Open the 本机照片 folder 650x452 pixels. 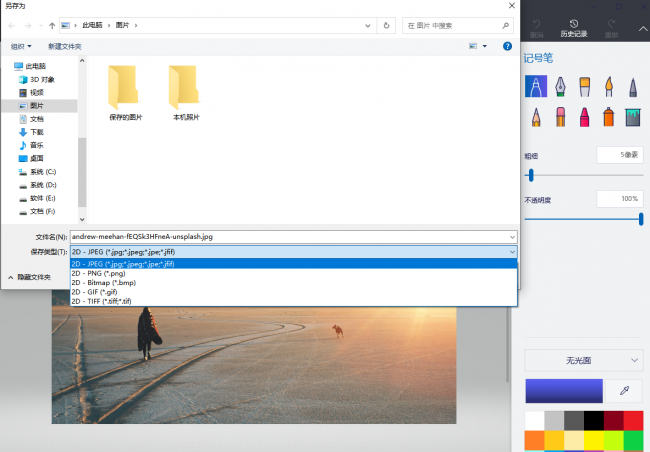click(186, 93)
